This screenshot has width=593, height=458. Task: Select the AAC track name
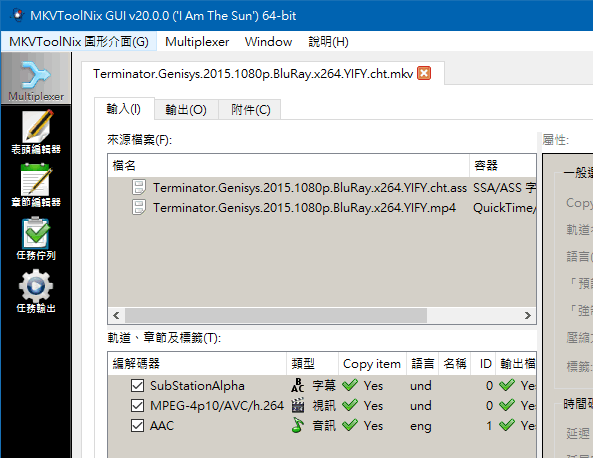162,425
